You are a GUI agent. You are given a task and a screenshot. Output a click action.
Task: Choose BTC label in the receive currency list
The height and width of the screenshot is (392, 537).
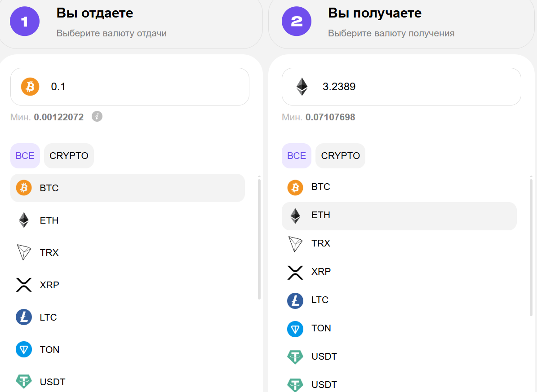pos(320,187)
